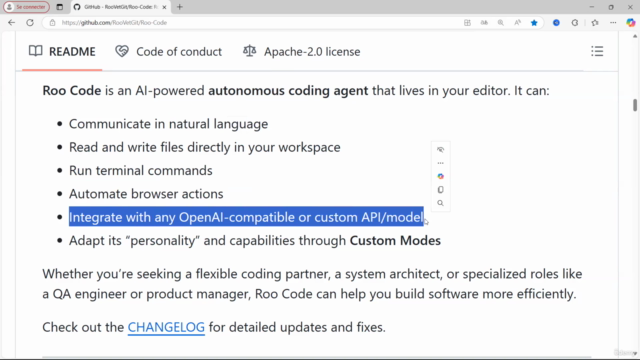Click 'Communicate in natural language' bullet

168,124
